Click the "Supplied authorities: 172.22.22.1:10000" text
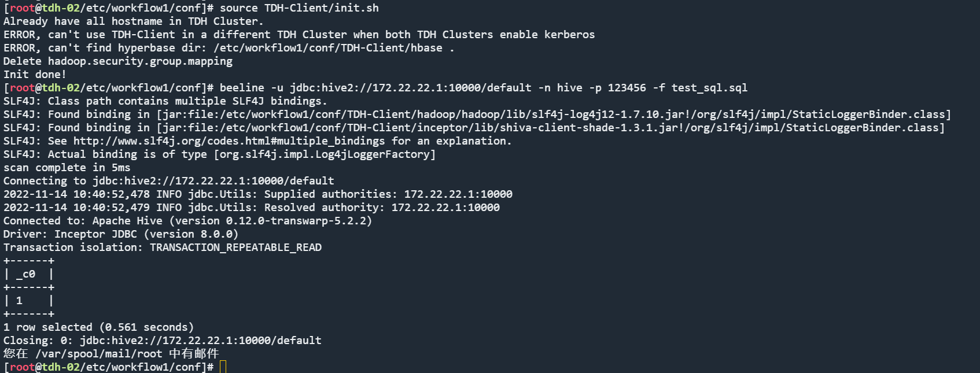The width and height of the screenshot is (980, 373). pyautogui.click(x=388, y=194)
